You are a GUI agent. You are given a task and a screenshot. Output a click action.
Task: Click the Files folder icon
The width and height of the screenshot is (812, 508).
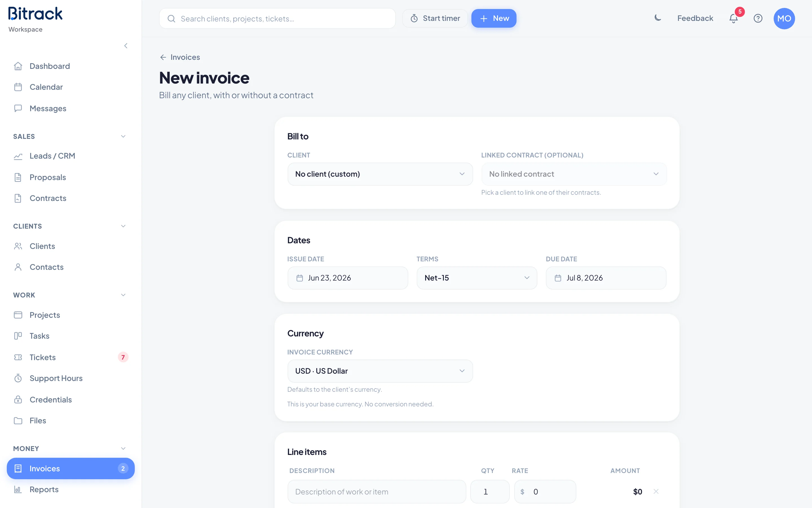18,421
